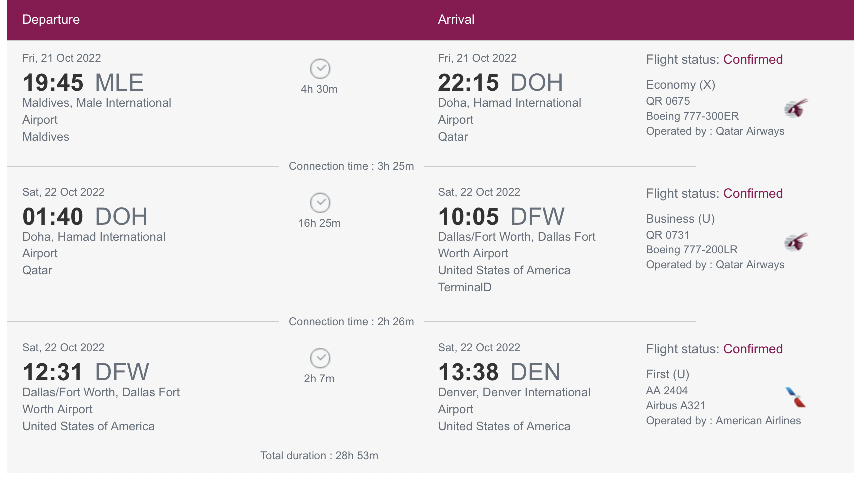This screenshot has width=868, height=481.
Task: Click the DFW departure time 12:31
Action: (x=52, y=371)
